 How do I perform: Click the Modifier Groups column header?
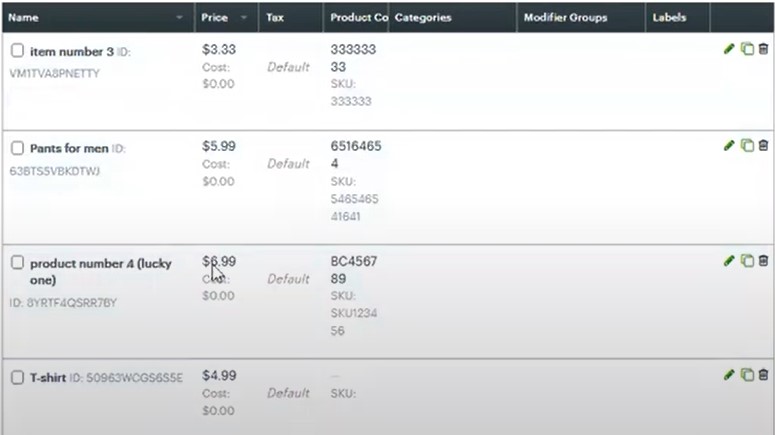tap(566, 18)
